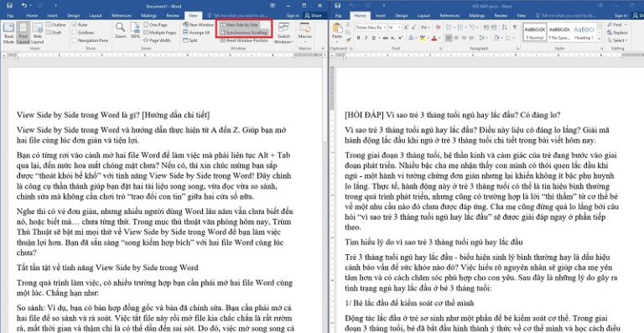Undo last action in Document1 window

23,5
